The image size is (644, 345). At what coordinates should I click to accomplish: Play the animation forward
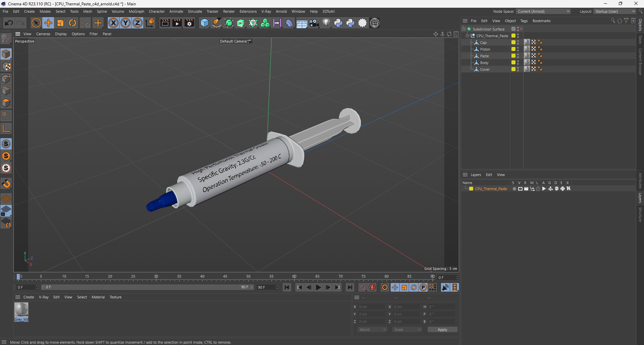pyautogui.click(x=318, y=287)
